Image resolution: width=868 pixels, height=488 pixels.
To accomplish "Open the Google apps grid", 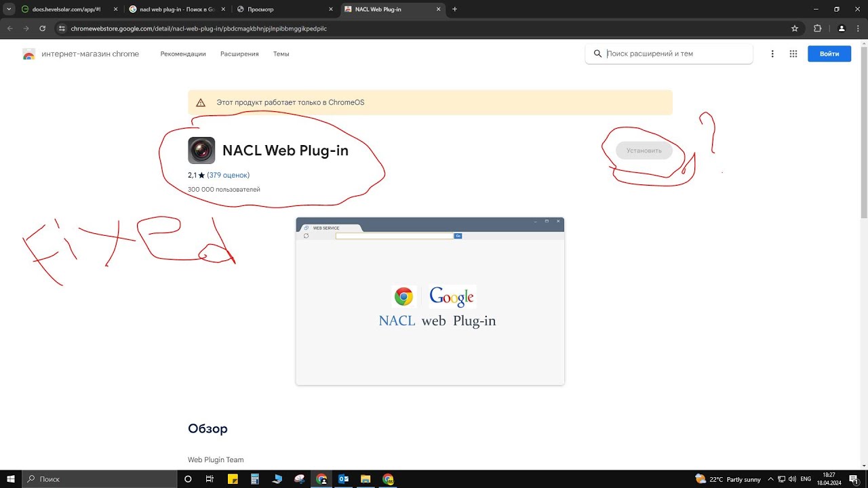I will pyautogui.click(x=793, y=54).
